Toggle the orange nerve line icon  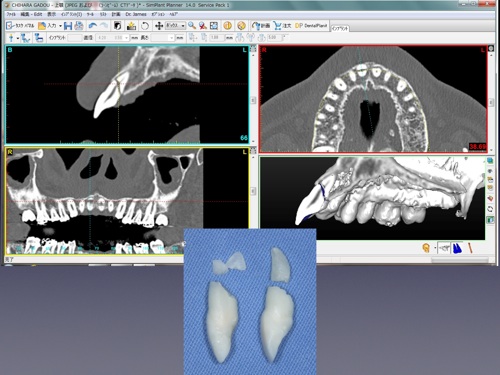coord(470,248)
